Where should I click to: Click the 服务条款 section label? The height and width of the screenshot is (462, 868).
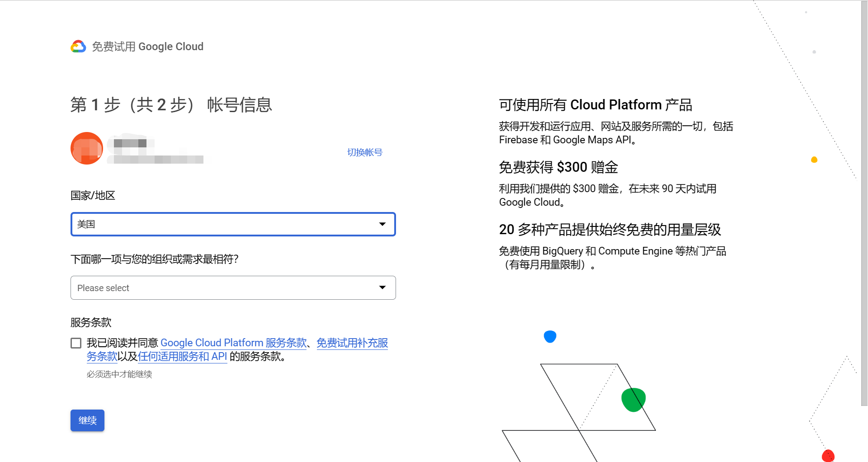(x=91, y=322)
